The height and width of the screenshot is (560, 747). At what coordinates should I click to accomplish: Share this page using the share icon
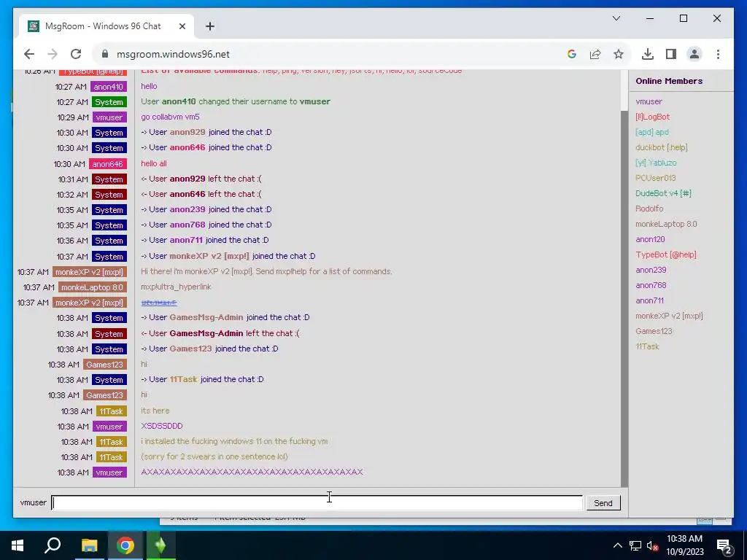(595, 54)
